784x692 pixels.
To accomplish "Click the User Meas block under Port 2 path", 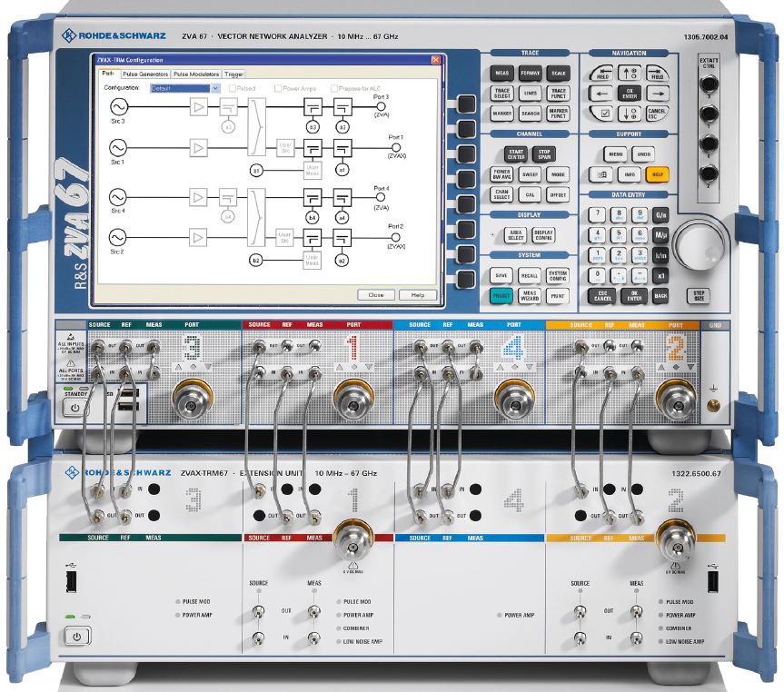I will [x=312, y=260].
